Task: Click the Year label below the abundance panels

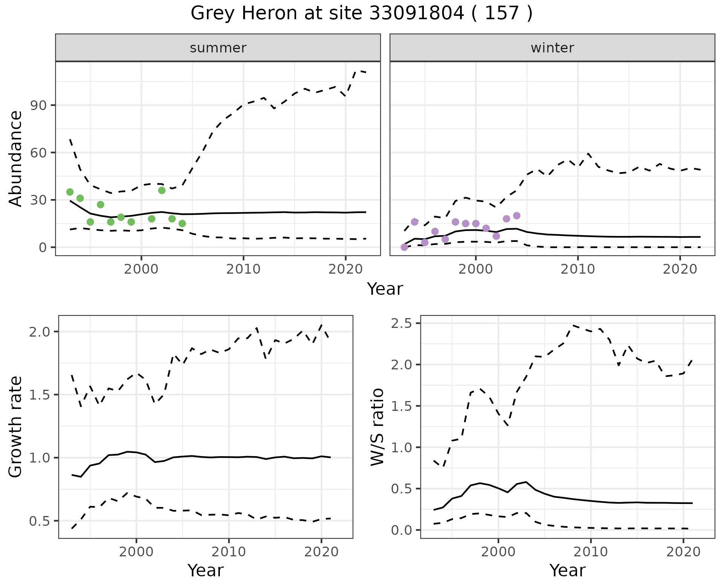Action: point(385,289)
